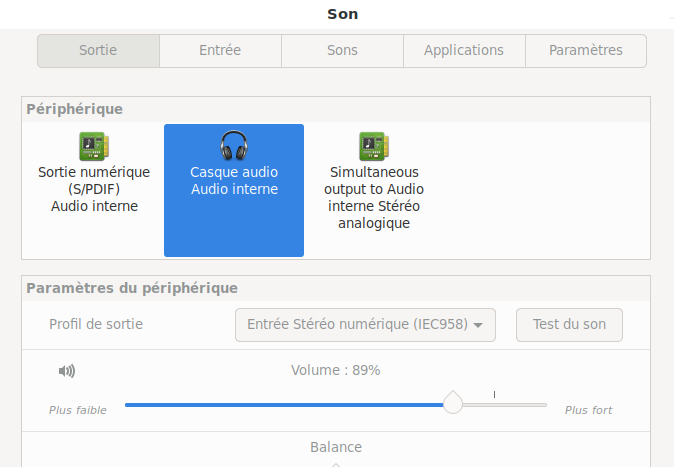Click the volume slider handle

[453, 403]
